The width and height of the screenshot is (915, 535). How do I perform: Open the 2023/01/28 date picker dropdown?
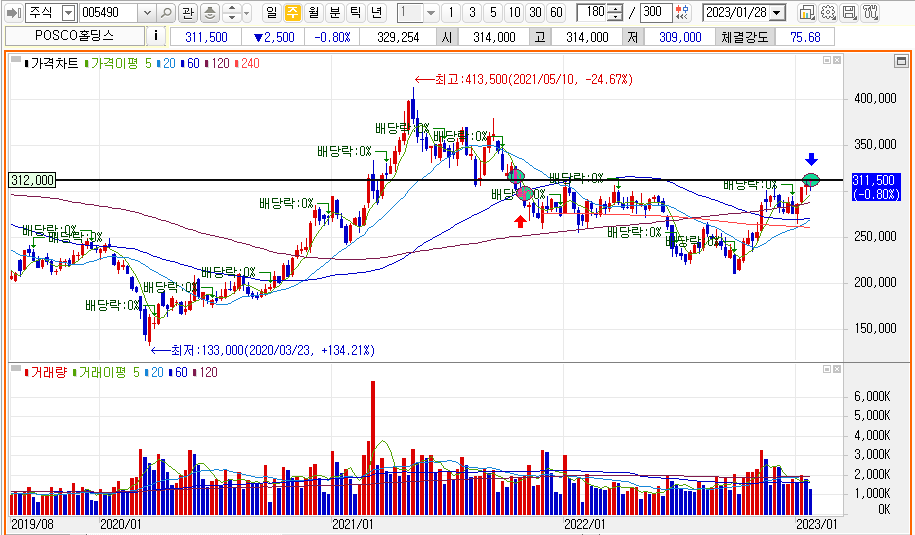click(777, 12)
